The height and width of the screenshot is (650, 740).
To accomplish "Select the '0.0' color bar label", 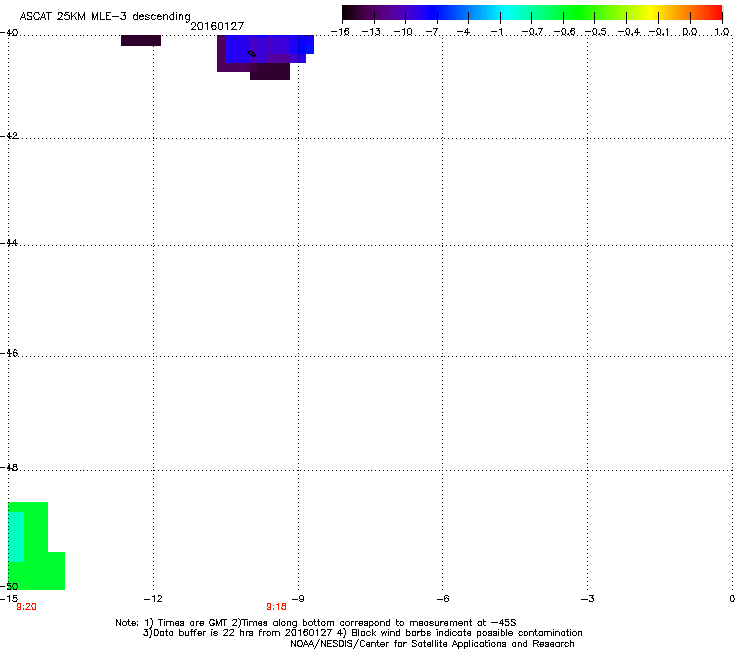I will [x=690, y=32].
